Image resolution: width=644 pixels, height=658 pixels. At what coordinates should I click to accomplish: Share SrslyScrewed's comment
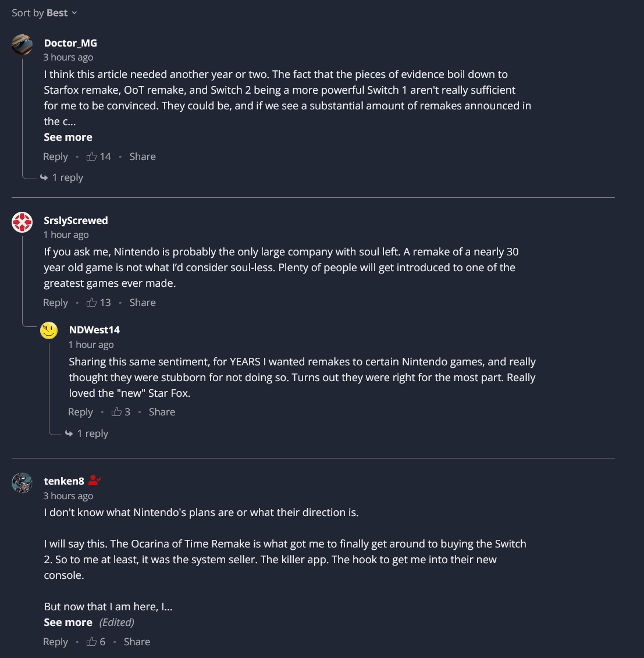(142, 303)
